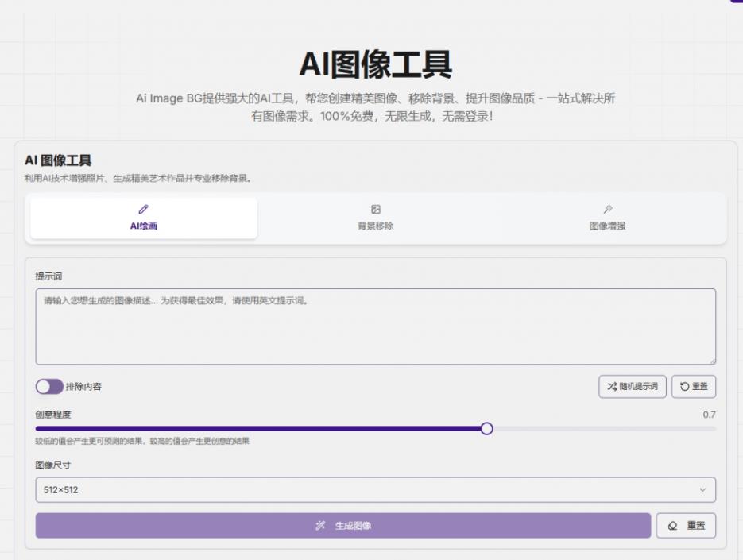Switch to the 背景移除 tab

pyautogui.click(x=375, y=218)
